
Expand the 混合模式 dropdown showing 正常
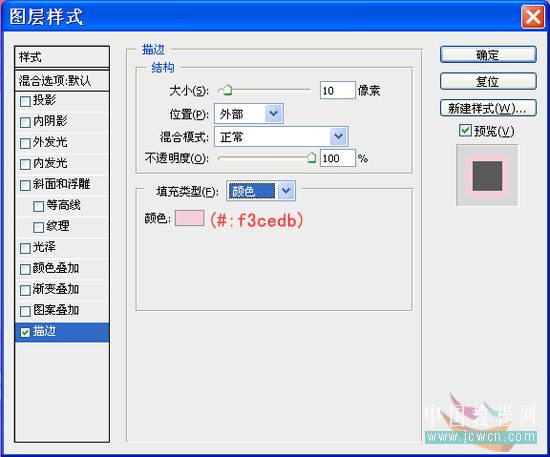[281, 136]
